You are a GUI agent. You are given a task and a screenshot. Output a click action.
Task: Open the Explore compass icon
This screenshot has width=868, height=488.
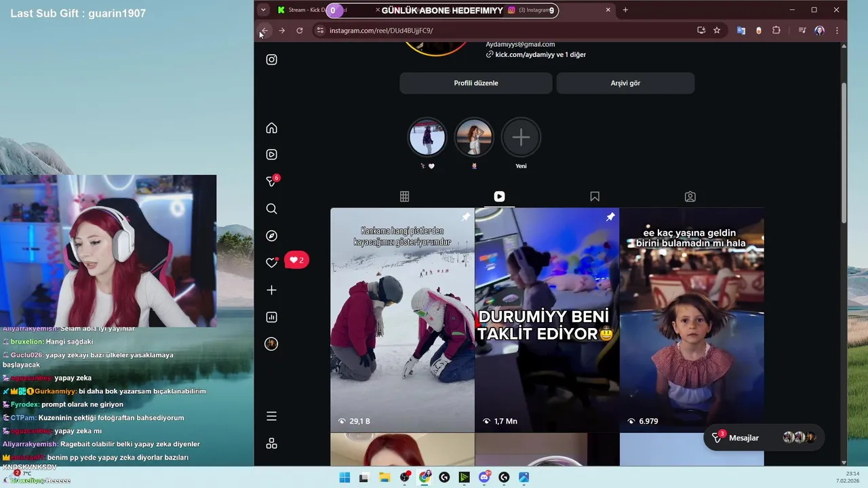click(x=271, y=236)
